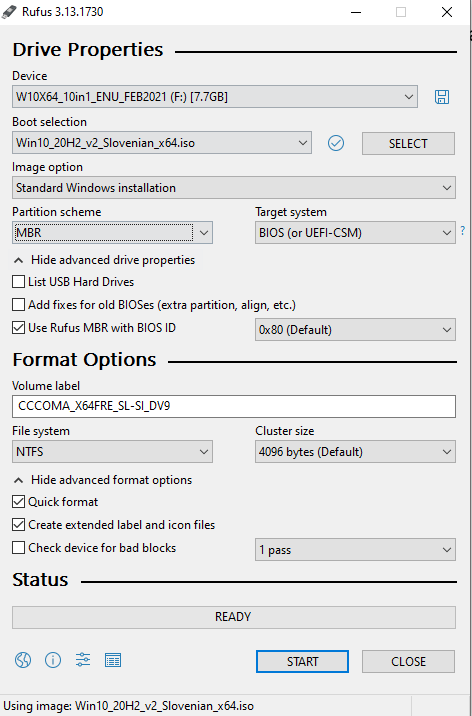Click the SELECT button
Viewport: 472px width, 716px height.
click(408, 143)
